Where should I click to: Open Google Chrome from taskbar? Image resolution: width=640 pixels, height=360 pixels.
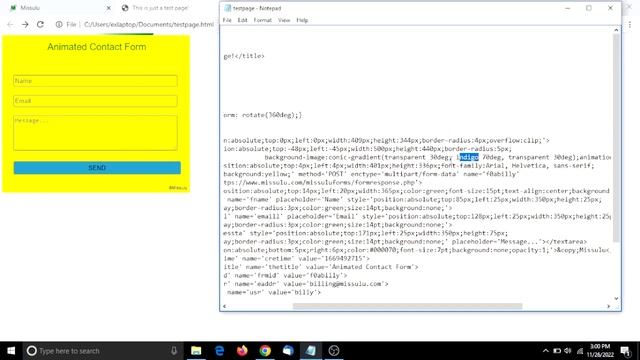pos(265,351)
